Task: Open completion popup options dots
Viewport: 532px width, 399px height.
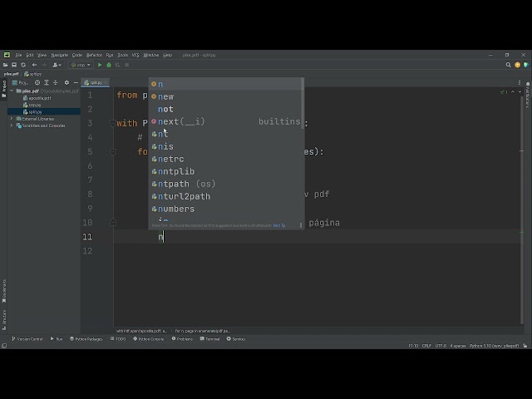Action: coord(301,225)
